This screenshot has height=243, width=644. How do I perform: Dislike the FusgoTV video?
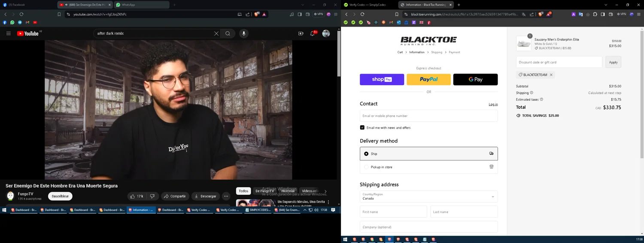(152, 196)
